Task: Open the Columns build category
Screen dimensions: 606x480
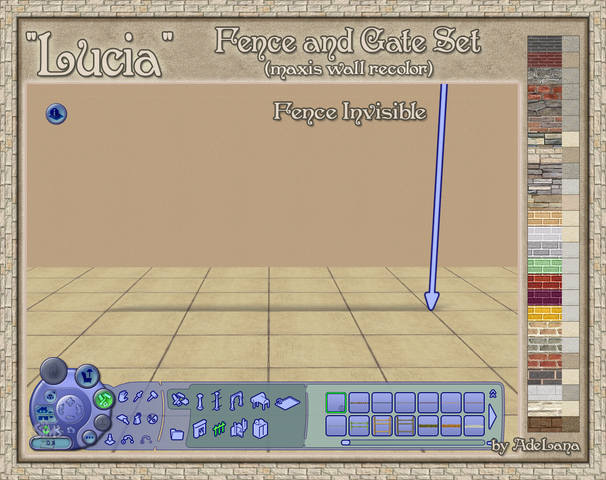Action: pos(199,402)
